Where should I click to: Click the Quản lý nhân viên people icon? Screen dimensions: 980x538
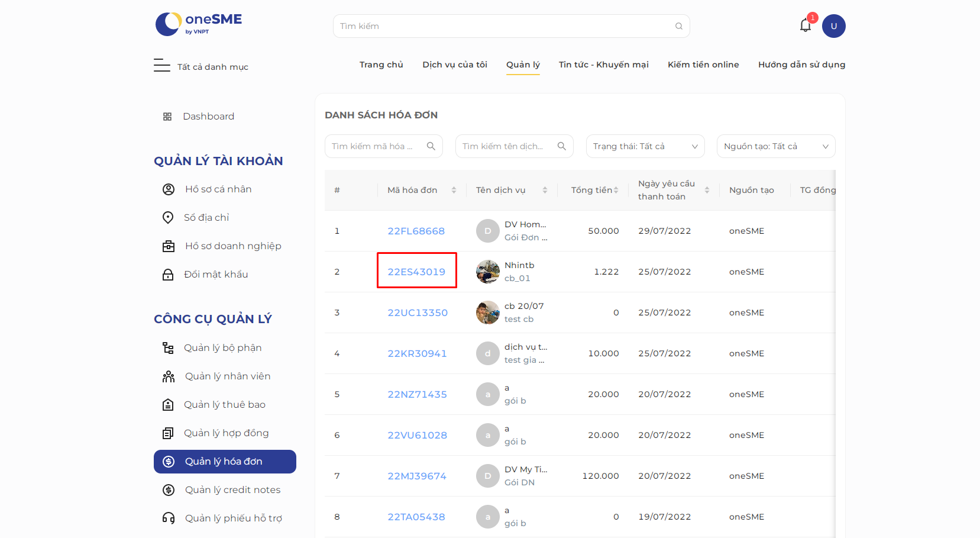coord(169,376)
